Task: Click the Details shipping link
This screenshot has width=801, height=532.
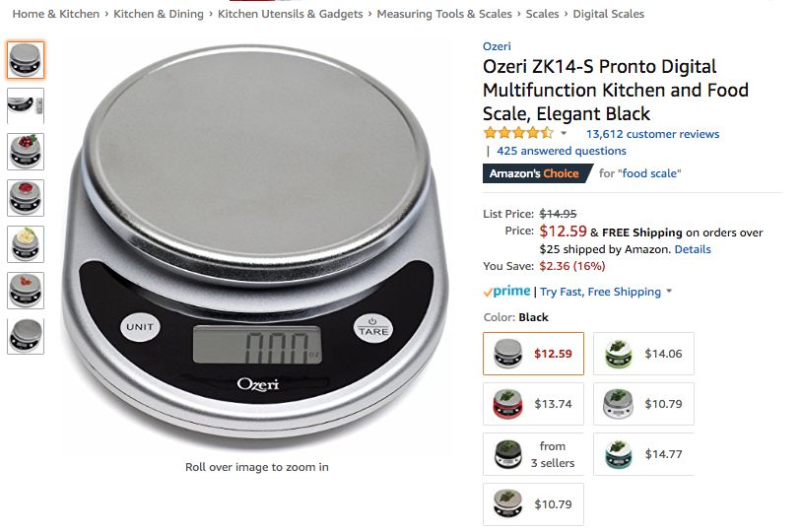Action: pos(693,249)
